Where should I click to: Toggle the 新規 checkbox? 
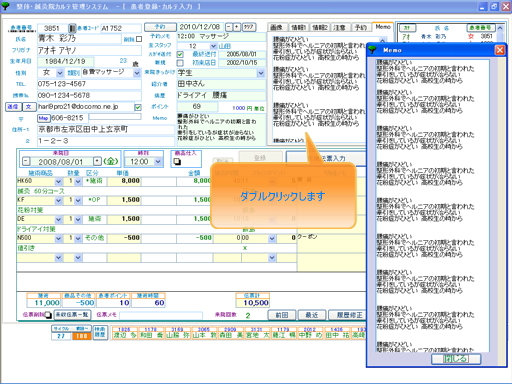[x=180, y=63]
